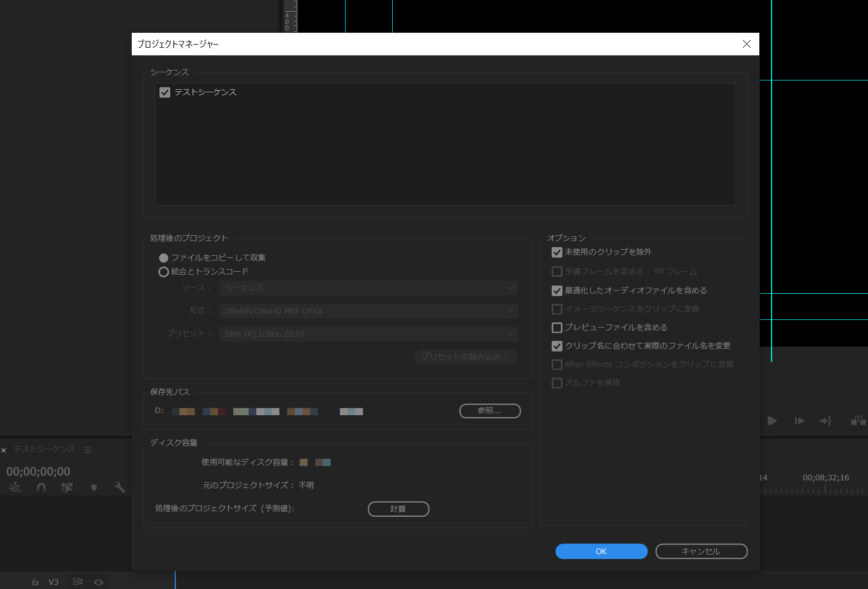Toggle V3 track output eye icon

pyautogui.click(x=98, y=581)
